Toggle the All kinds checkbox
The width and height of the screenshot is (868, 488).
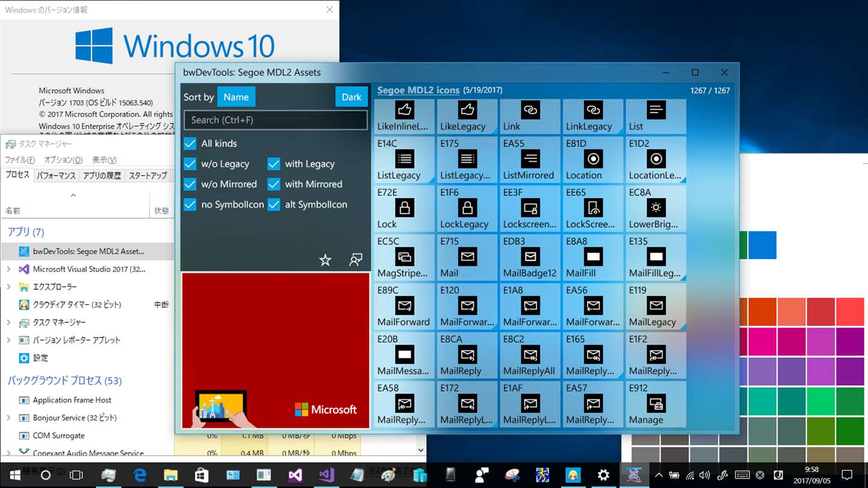(190, 143)
